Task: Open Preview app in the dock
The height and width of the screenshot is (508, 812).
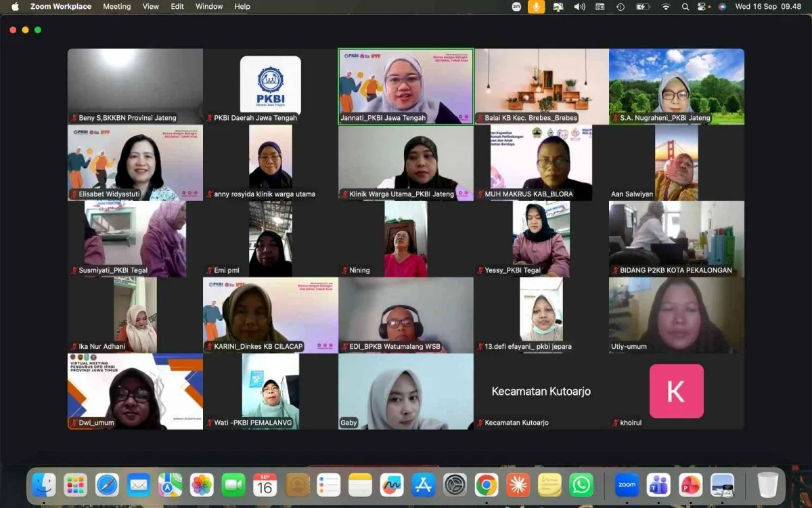Action: click(722, 485)
